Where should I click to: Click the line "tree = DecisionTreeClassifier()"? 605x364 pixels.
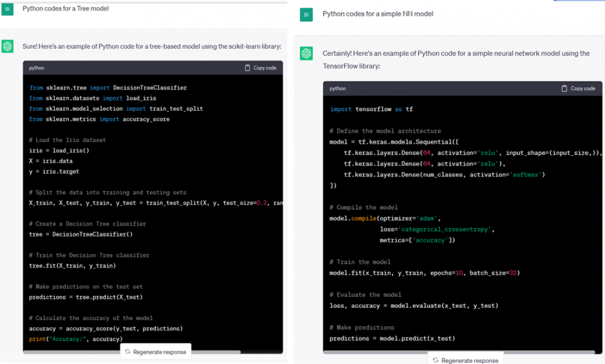80,234
